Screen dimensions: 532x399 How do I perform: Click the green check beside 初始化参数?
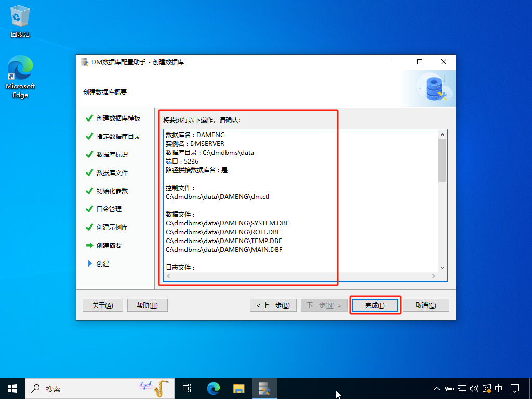pyautogui.click(x=89, y=191)
